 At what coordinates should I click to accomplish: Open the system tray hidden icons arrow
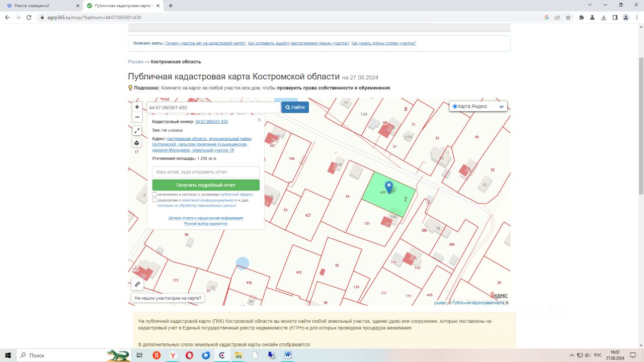[571, 355]
